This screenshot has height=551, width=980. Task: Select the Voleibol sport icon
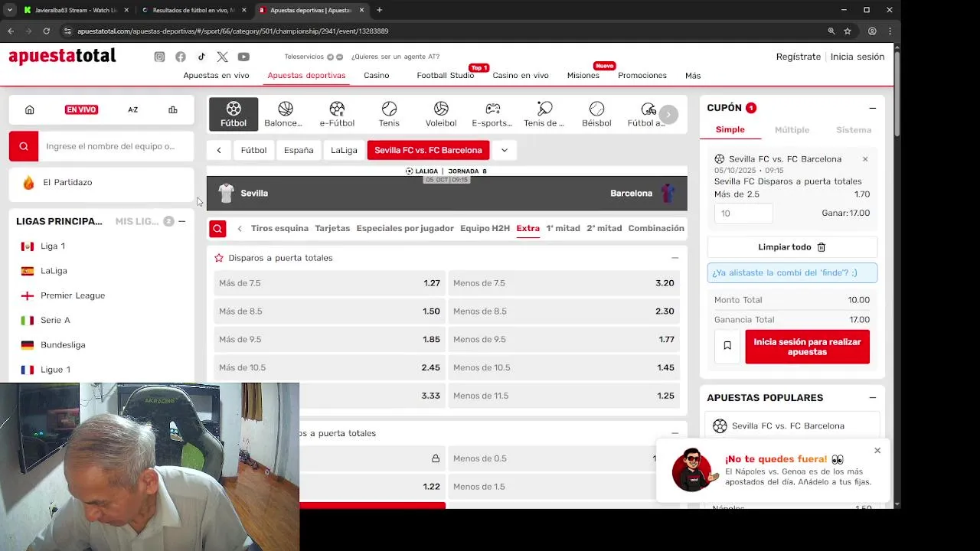coord(441,114)
